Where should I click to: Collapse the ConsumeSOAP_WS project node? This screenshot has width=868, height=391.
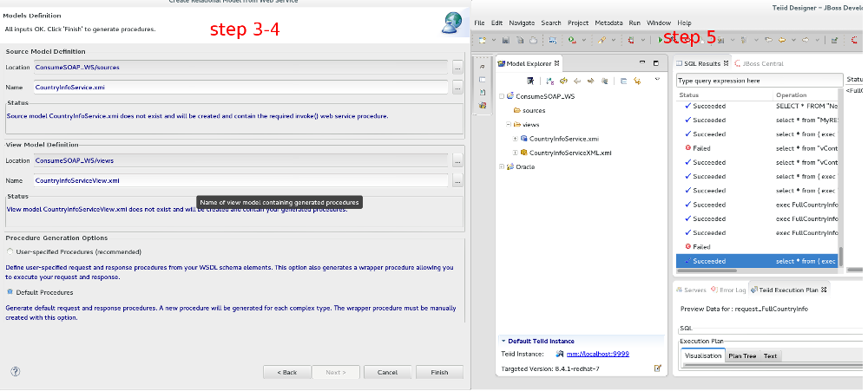click(x=502, y=96)
